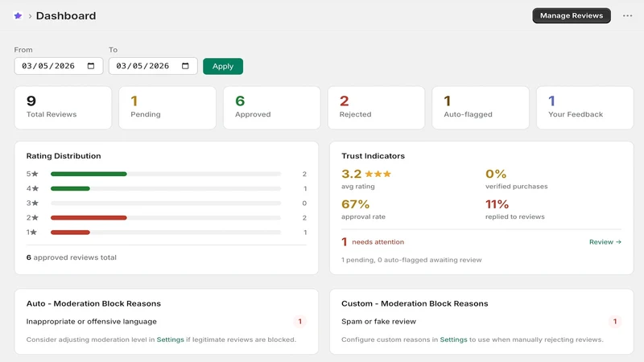This screenshot has height=362, width=644.
Task: Click the 1-star rating bar
Action: (x=166, y=232)
